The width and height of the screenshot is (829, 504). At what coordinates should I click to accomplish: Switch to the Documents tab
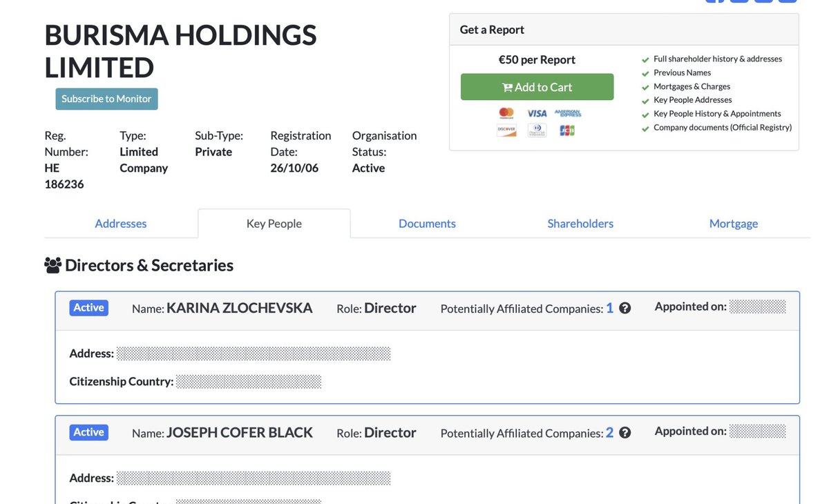point(427,224)
